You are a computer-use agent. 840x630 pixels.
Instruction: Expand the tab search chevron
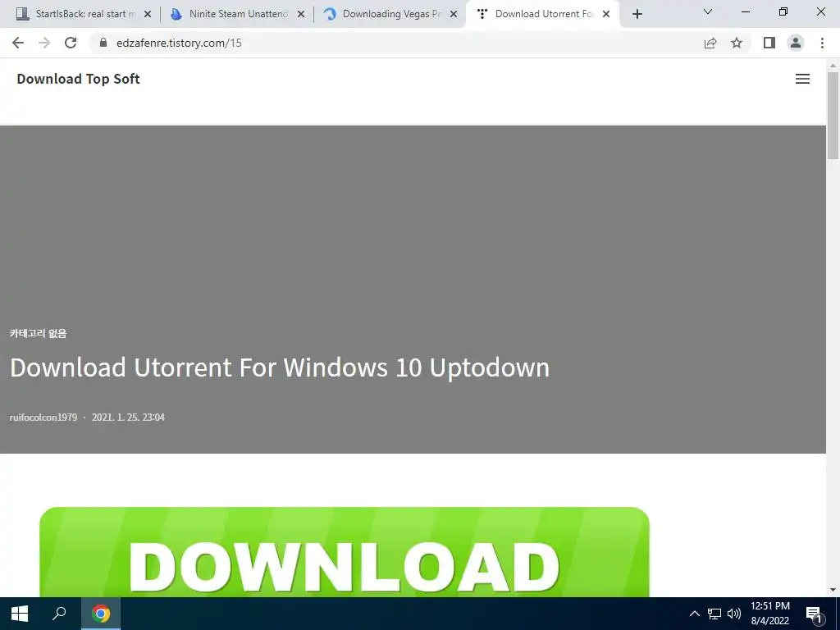(708, 11)
